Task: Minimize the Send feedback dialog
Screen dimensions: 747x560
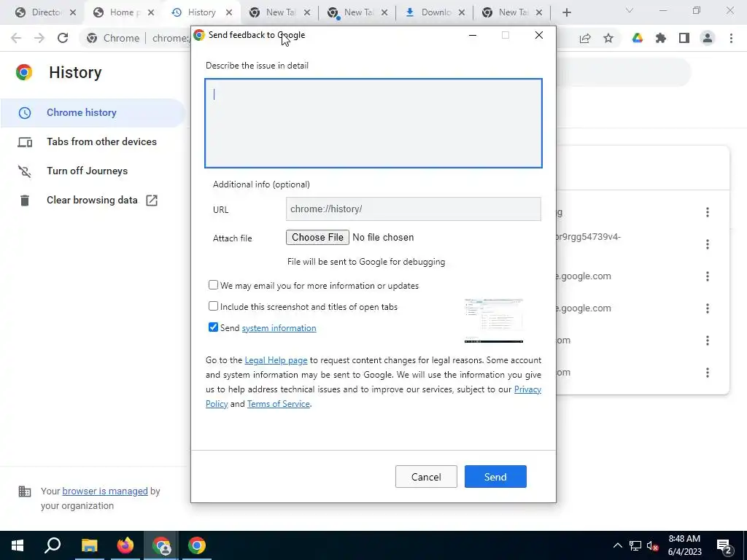Action: (x=473, y=35)
